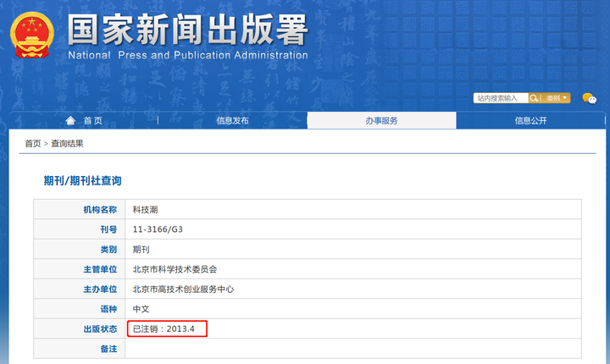
Task: Click the 主管单位 row label
Action: coord(100,269)
